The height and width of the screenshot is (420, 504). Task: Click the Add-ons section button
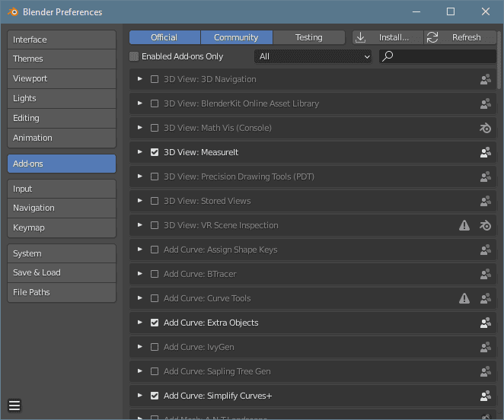tap(62, 164)
